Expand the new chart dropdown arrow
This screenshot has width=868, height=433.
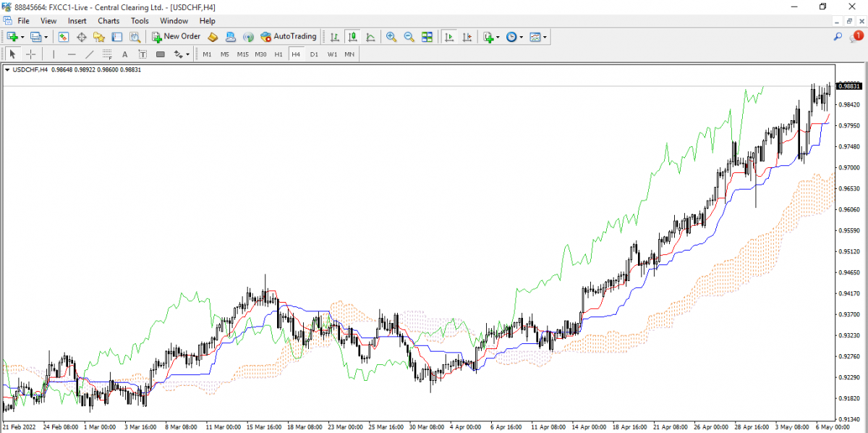22,37
